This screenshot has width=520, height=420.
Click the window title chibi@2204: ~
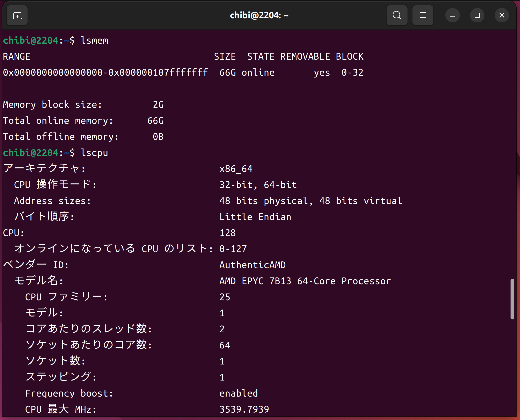pyautogui.click(x=259, y=15)
